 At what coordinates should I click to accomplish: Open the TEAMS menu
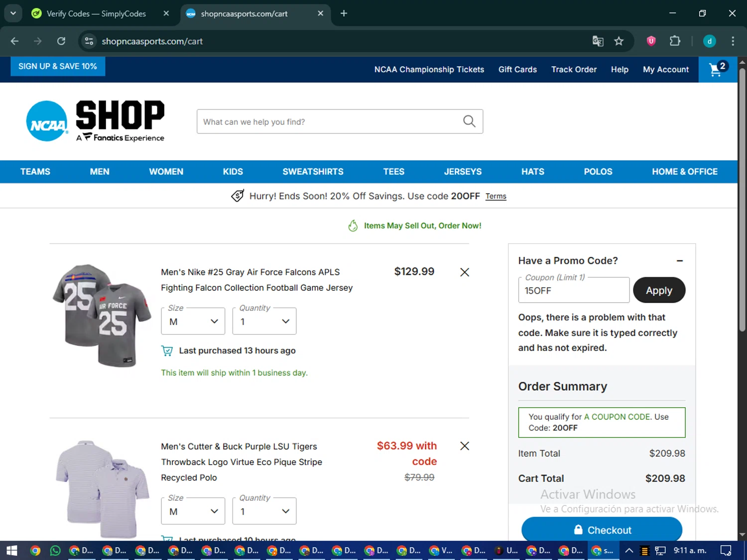(x=35, y=172)
